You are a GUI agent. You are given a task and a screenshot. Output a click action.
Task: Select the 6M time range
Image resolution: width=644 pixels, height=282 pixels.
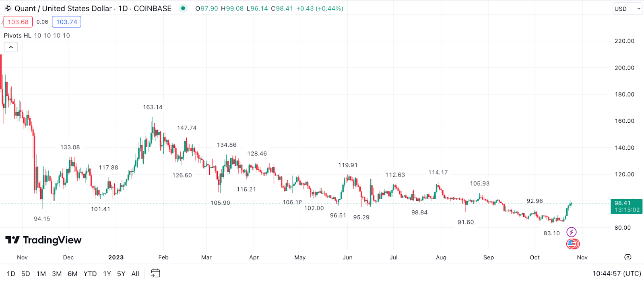pyautogui.click(x=72, y=274)
